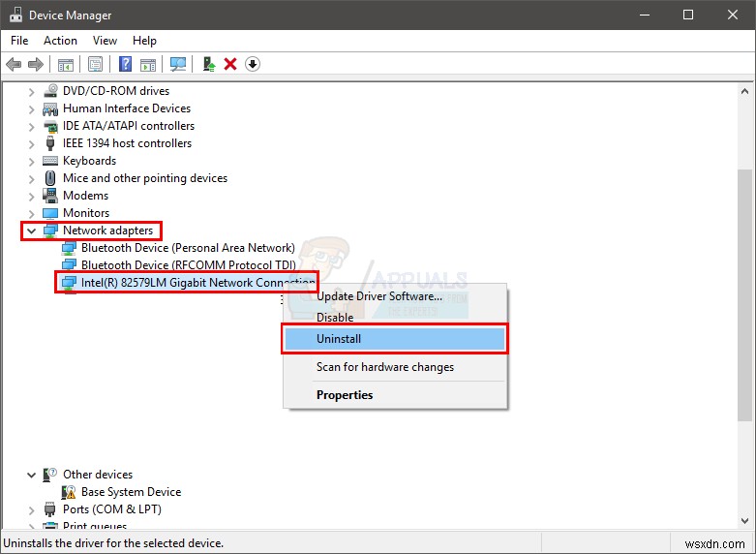Click the blue Help question mark icon
This screenshot has height=554, width=756.
[x=126, y=64]
